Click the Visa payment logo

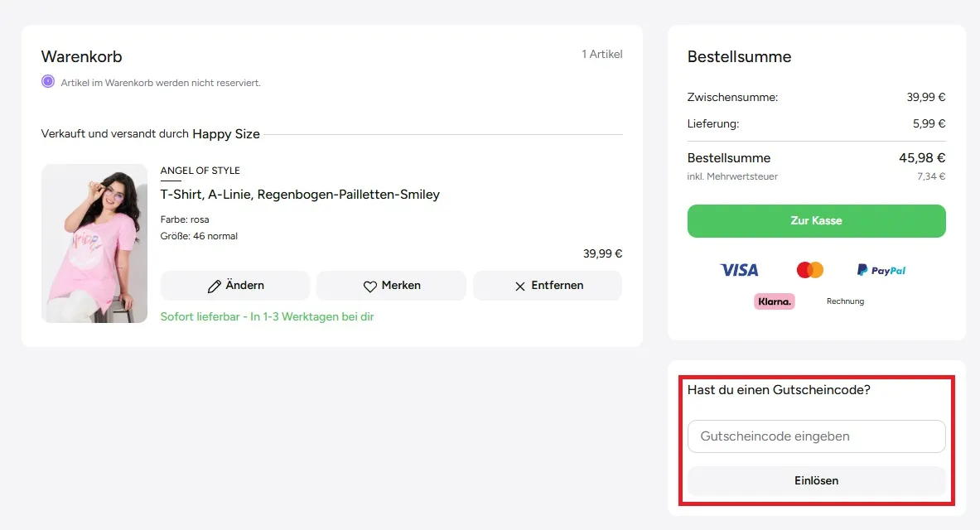pyautogui.click(x=739, y=270)
